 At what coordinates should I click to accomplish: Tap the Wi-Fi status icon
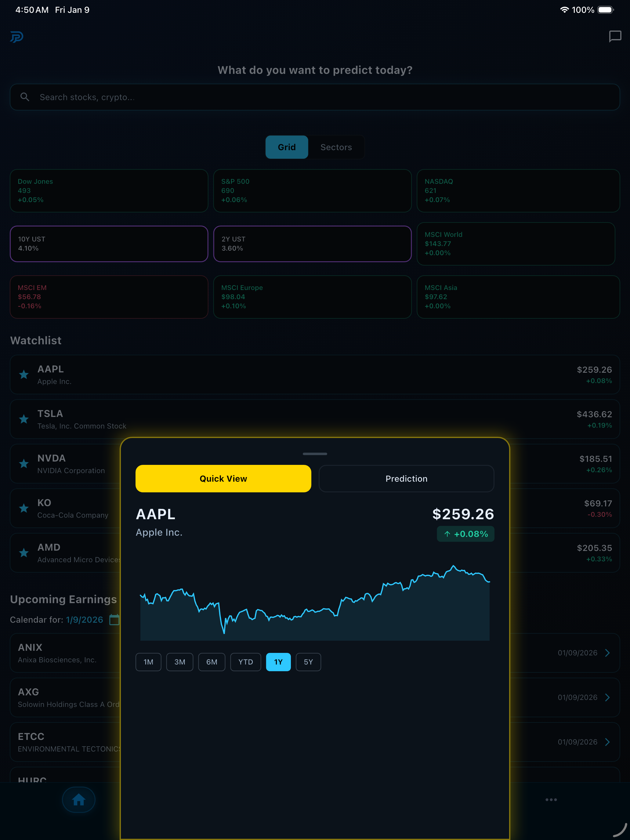click(x=564, y=10)
